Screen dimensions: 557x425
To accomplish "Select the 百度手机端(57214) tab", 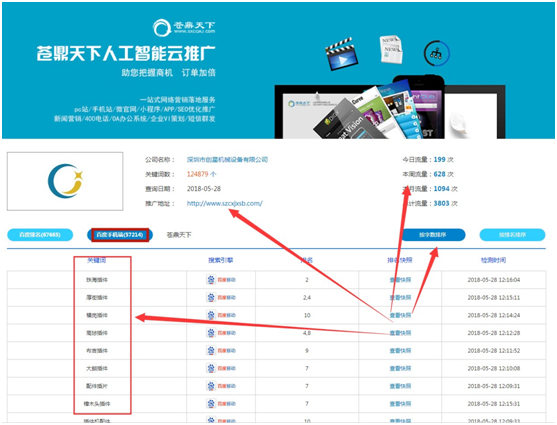I will pyautogui.click(x=120, y=235).
